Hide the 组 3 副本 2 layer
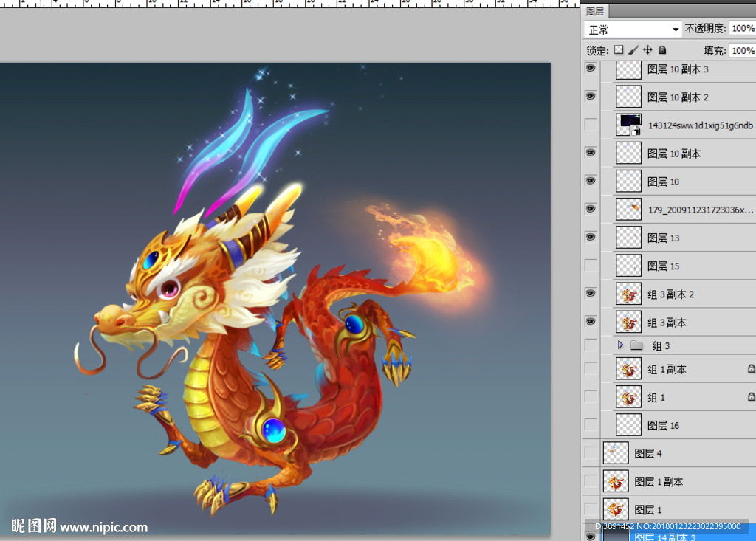The height and width of the screenshot is (541, 756). (591, 294)
